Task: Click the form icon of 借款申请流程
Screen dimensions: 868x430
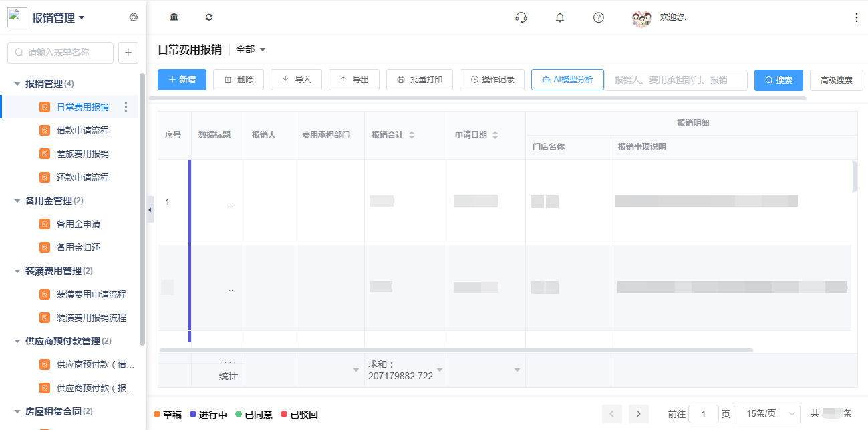Action: (x=45, y=130)
